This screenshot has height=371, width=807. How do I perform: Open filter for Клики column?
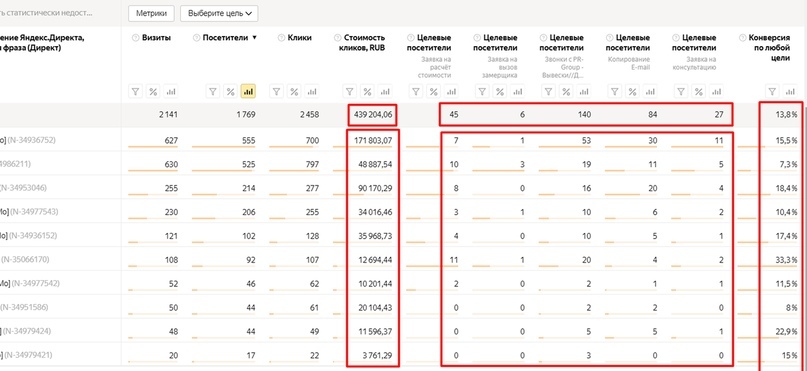(276, 92)
